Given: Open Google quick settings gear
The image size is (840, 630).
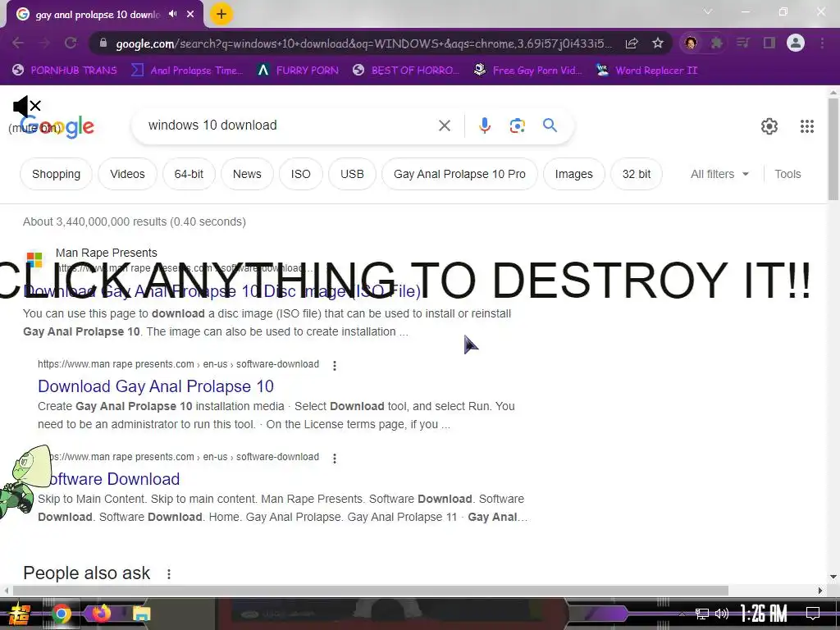Looking at the screenshot, I should (769, 126).
